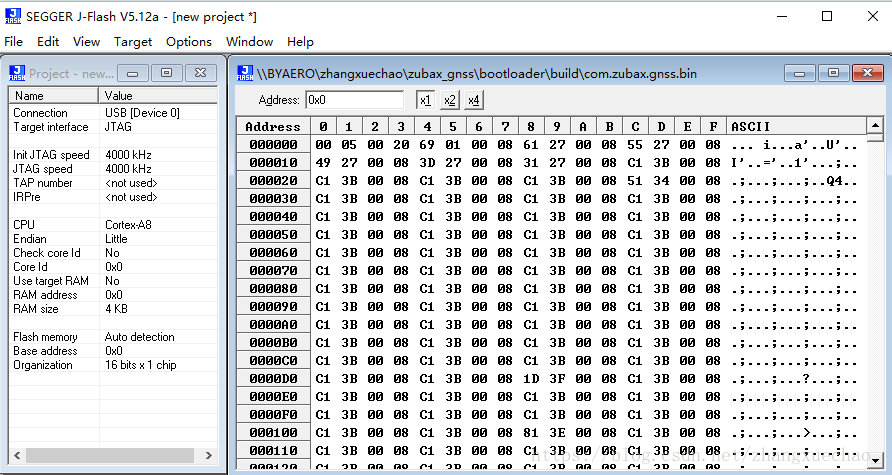Open the File menu
Screen dimensions: 892x475
(x=14, y=42)
